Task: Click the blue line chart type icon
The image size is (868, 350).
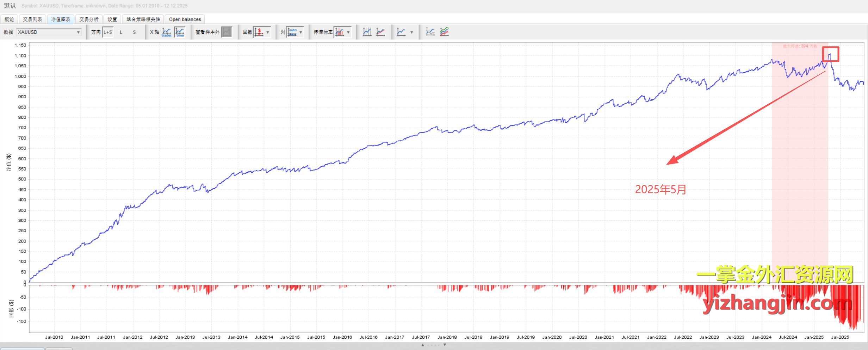Action: [x=401, y=32]
